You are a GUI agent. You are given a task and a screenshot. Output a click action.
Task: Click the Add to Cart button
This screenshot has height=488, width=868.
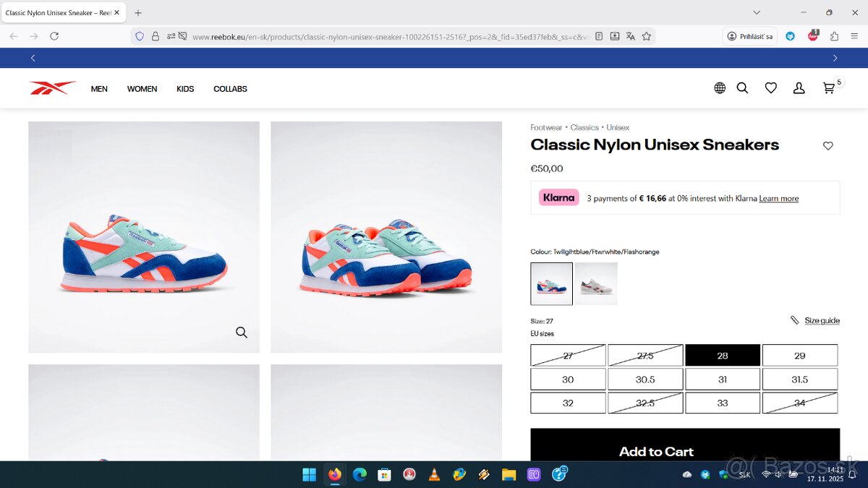(x=655, y=451)
